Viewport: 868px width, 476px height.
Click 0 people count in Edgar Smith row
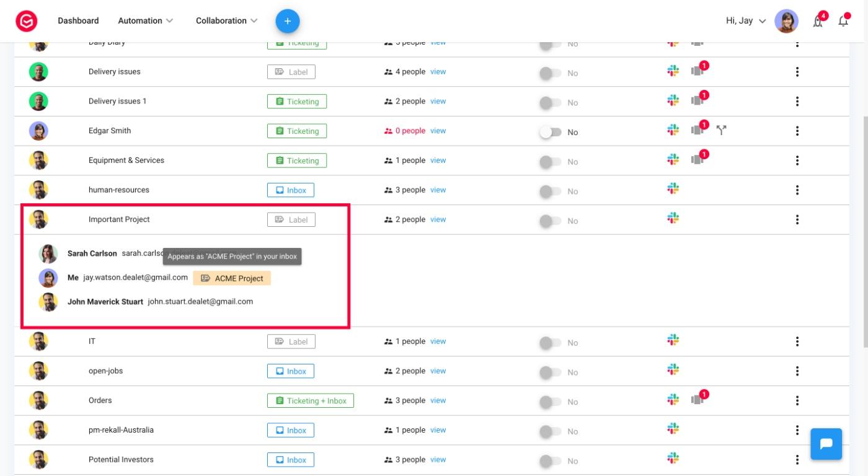(405, 131)
